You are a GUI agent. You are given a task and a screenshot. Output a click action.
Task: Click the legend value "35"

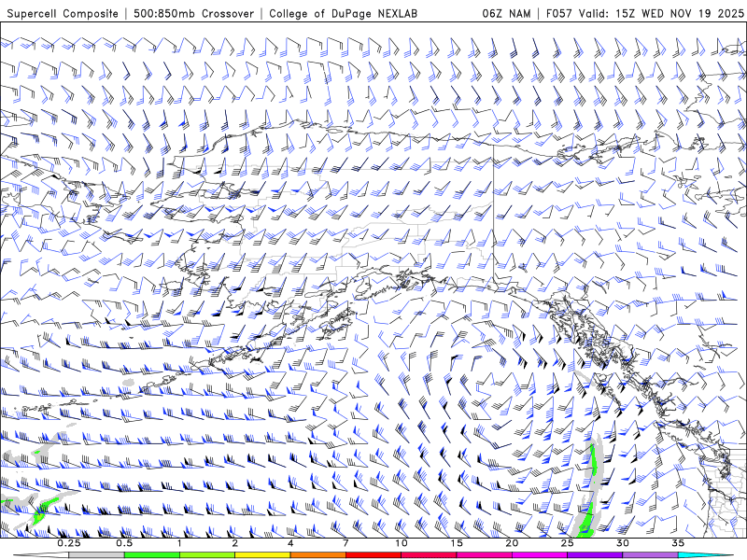678,543
